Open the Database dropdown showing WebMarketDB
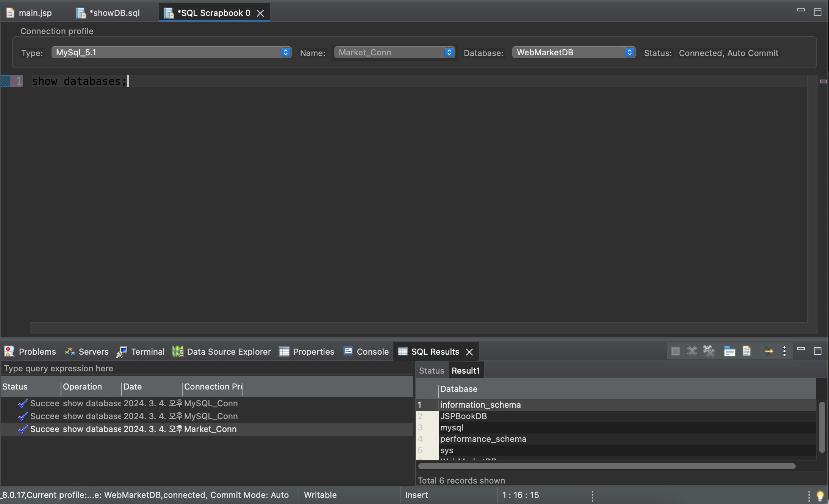 click(x=574, y=52)
